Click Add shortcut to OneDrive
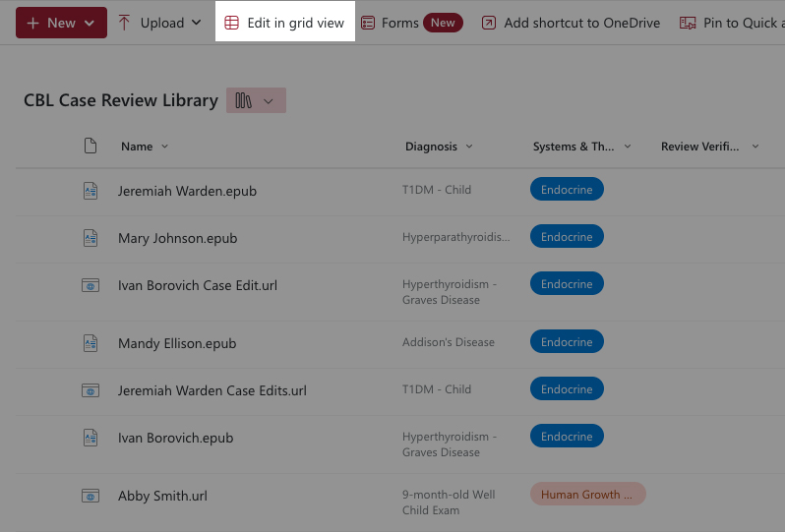785x532 pixels. pyautogui.click(x=571, y=23)
